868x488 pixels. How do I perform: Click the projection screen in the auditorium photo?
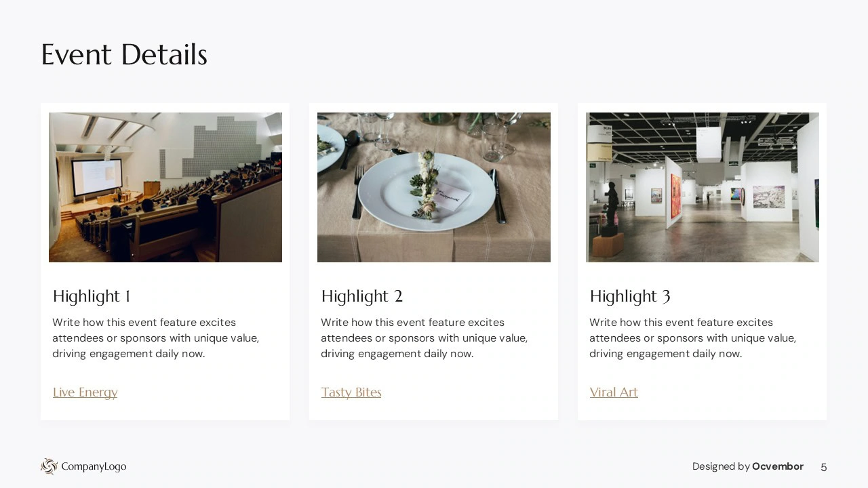97,178
